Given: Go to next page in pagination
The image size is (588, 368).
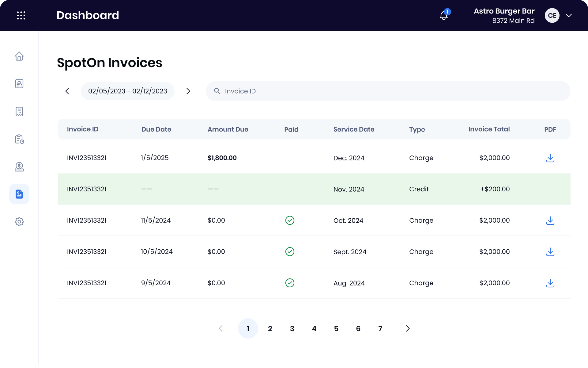Looking at the screenshot, I should tap(408, 328).
